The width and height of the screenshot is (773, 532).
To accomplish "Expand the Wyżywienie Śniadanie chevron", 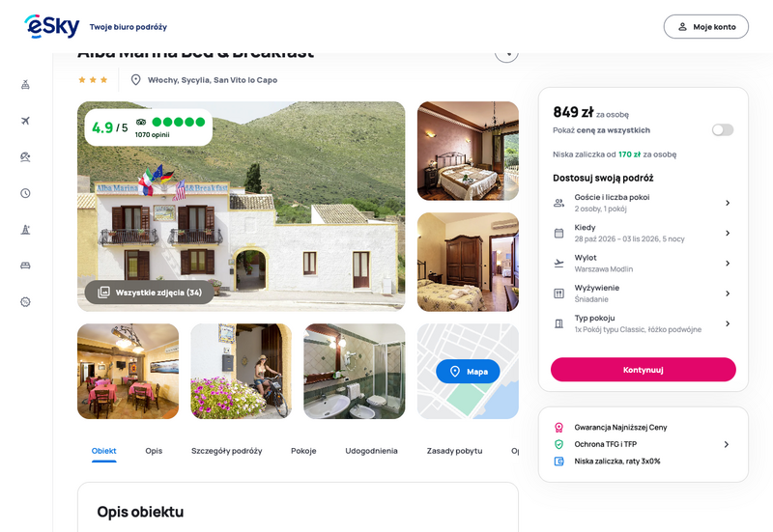I will [728, 294].
